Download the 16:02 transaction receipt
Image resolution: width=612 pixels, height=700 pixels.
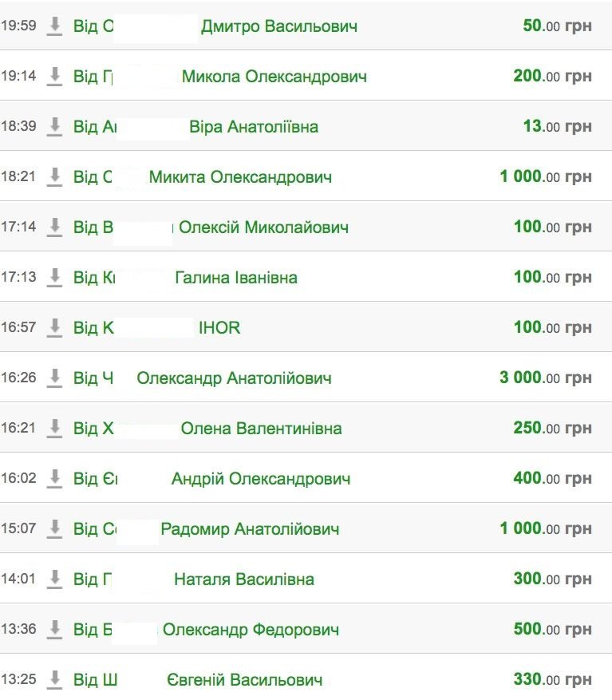point(54,478)
